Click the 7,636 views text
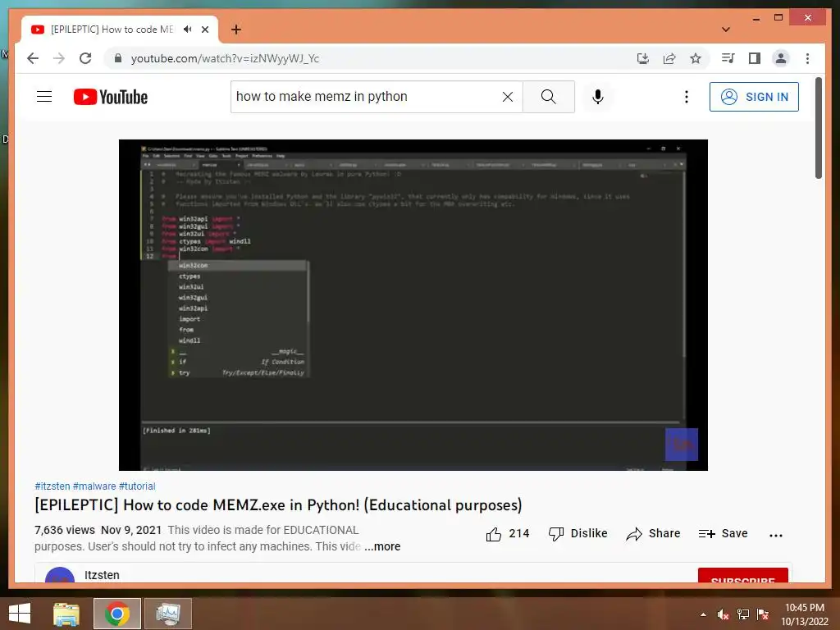Image resolution: width=840 pixels, height=630 pixels. tap(65, 530)
